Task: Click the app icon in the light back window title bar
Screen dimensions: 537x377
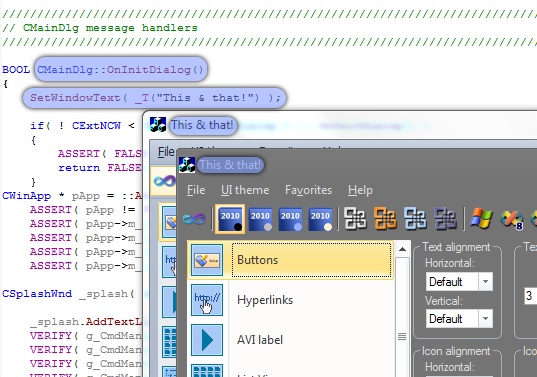Action: (x=158, y=125)
